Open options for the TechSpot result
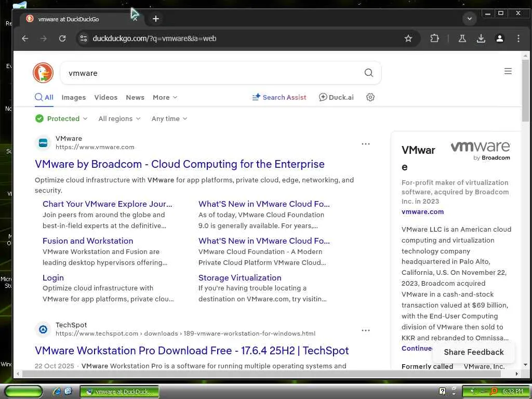 (x=365, y=330)
